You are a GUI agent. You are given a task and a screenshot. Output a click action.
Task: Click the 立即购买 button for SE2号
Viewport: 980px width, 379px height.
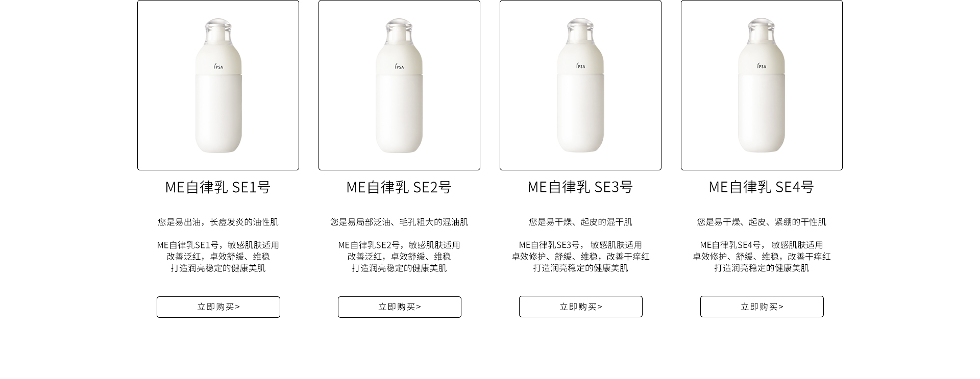(x=400, y=307)
